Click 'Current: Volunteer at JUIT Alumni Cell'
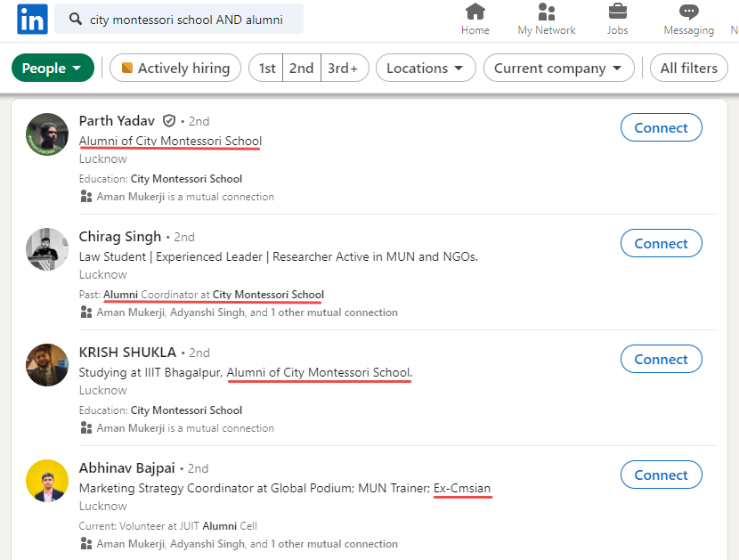 (167, 526)
